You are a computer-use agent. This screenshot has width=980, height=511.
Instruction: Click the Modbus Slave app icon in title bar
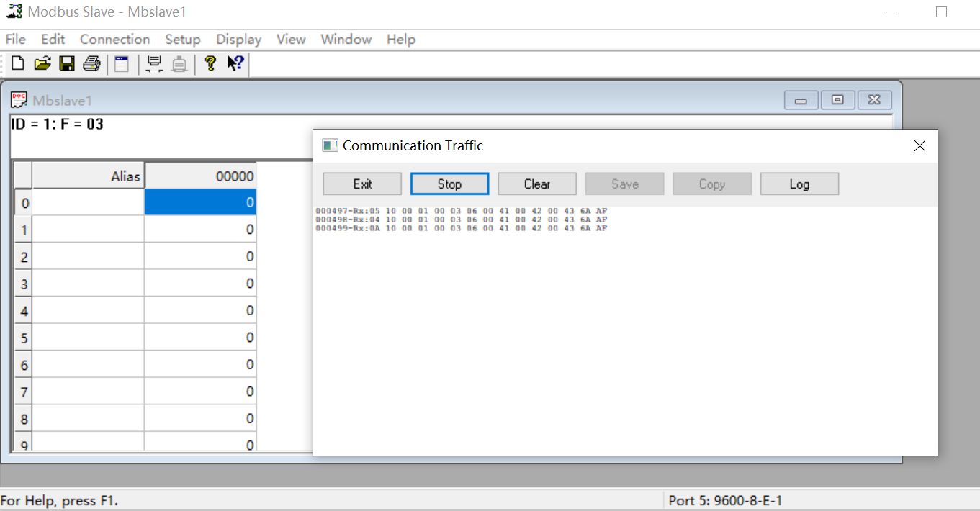(x=14, y=12)
